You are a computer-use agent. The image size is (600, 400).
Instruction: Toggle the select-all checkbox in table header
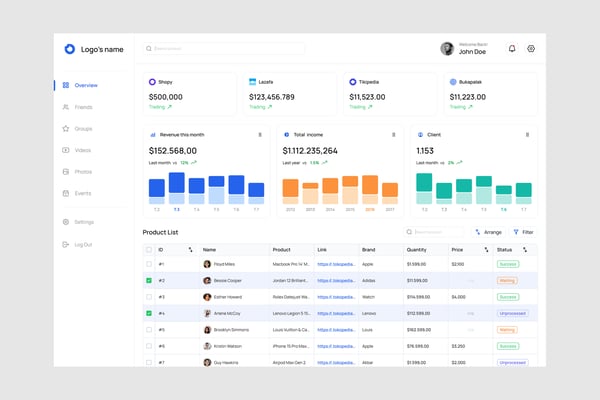(149, 250)
